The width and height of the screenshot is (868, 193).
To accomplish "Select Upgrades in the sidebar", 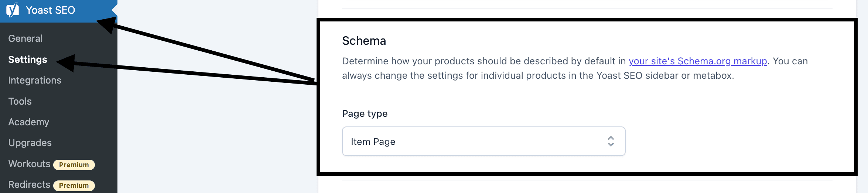I will tap(30, 143).
